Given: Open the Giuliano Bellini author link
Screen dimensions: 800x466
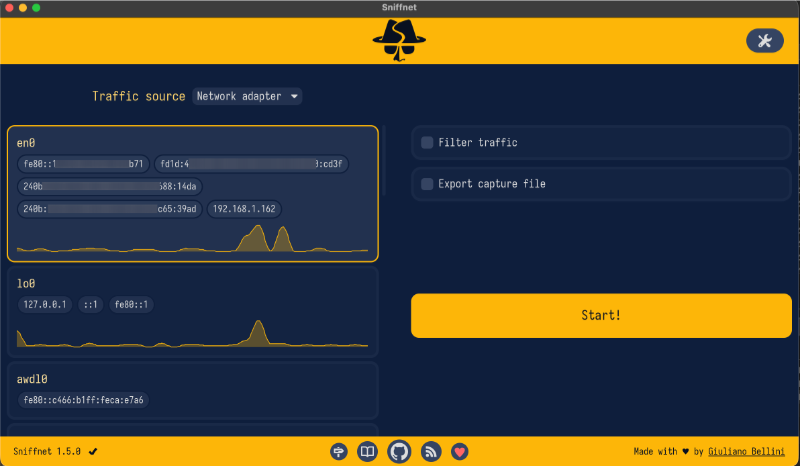Looking at the screenshot, I should point(746,452).
